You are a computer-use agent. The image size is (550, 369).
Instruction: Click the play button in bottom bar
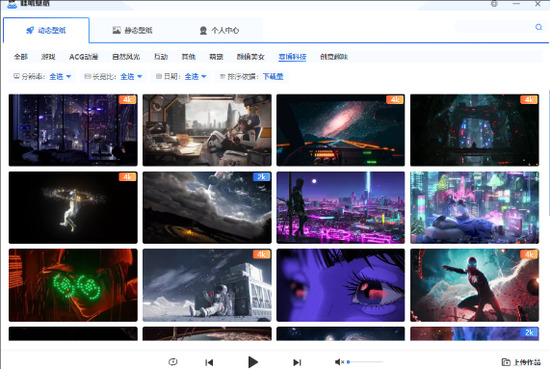[x=253, y=362]
